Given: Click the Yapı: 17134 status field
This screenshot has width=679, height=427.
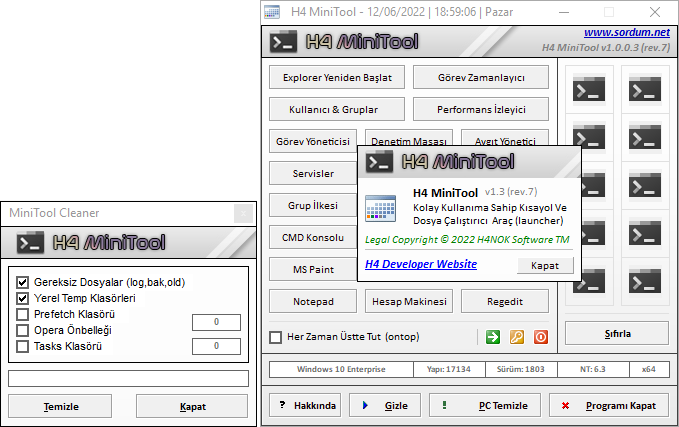Looking at the screenshot, I should click(449, 369).
